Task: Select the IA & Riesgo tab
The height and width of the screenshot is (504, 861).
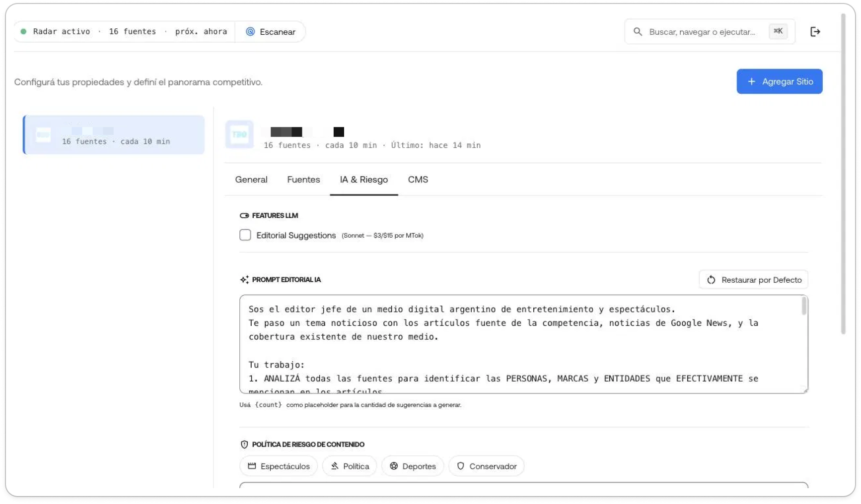Action: [364, 180]
